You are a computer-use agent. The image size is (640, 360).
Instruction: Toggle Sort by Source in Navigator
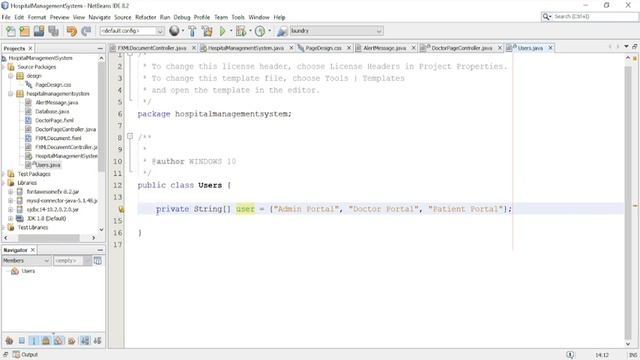coord(97,340)
